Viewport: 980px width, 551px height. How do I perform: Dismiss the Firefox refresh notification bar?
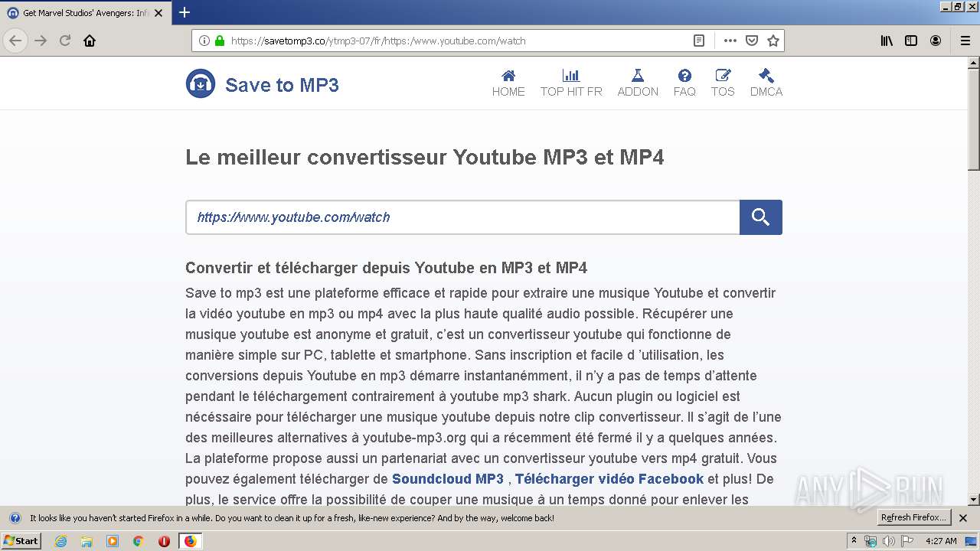click(963, 518)
